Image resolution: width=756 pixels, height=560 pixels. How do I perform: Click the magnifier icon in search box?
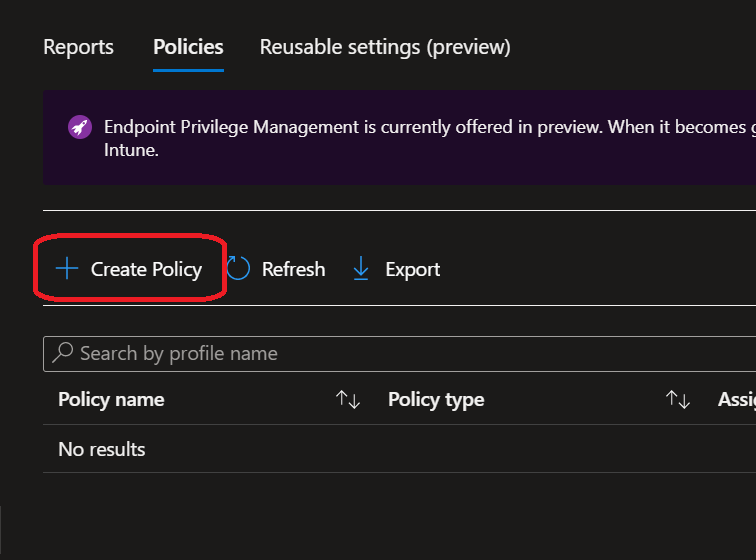(63, 353)
